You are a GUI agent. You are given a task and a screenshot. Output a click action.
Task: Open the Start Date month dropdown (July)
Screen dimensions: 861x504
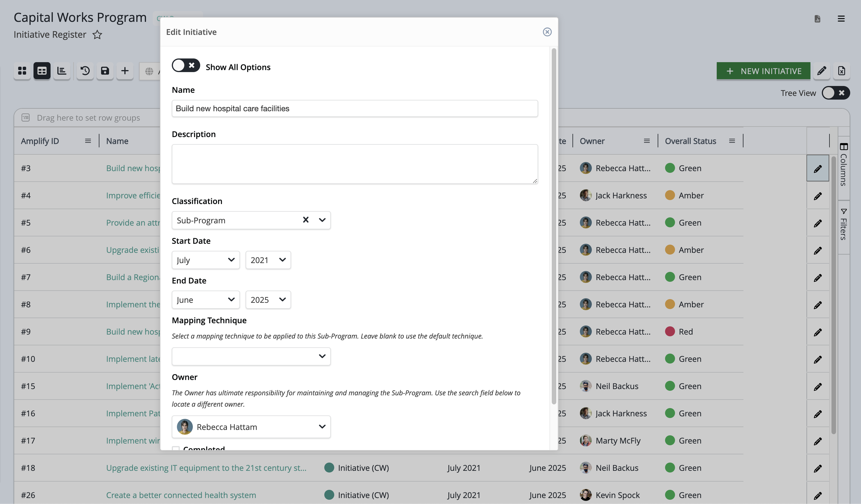[206, 260]
